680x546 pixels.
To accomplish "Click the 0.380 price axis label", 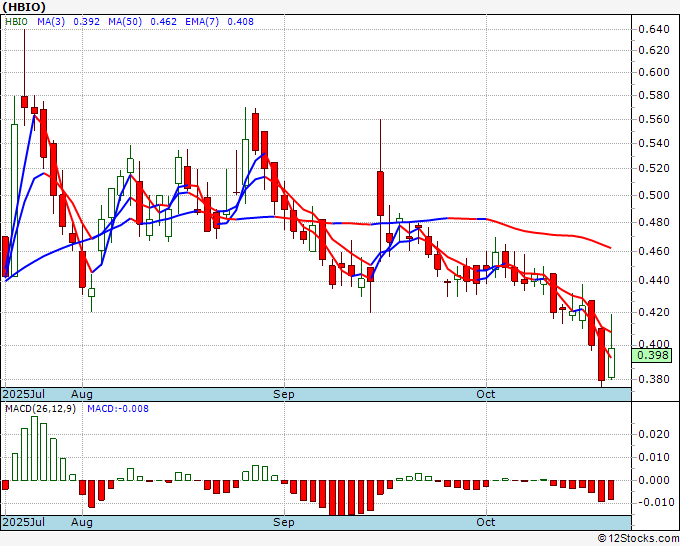I will tap(654, 380).
